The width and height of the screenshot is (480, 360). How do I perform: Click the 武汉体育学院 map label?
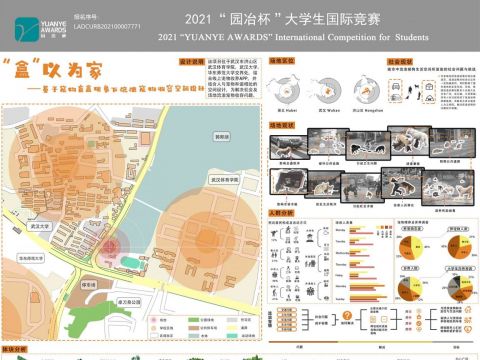[224, 180]
